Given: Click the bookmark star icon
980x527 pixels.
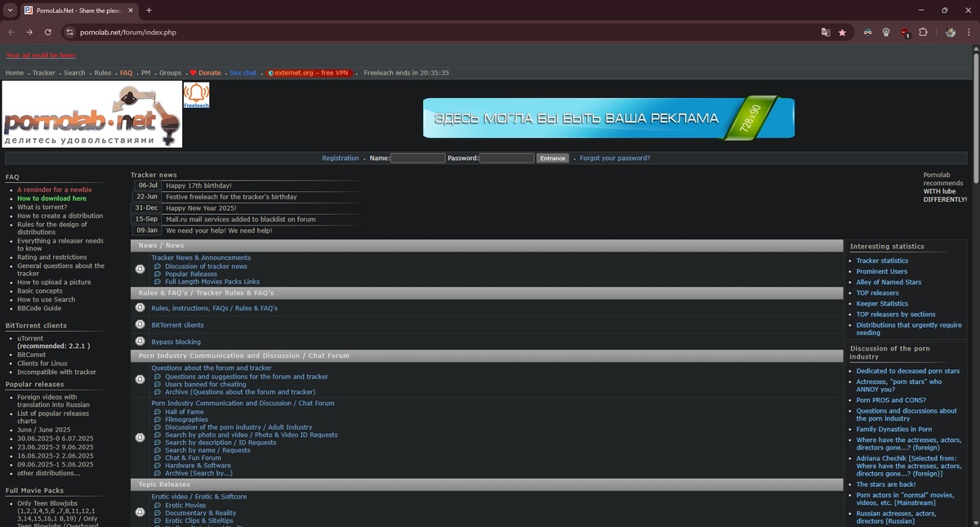Looking at the screenshot, I should point(842,33).
